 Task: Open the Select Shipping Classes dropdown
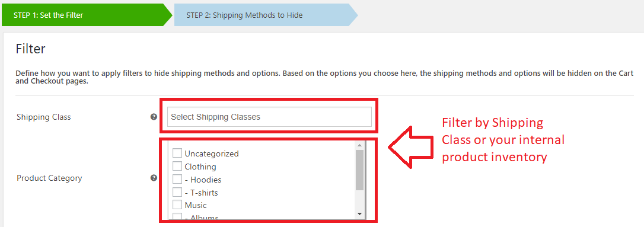[269, 117]
